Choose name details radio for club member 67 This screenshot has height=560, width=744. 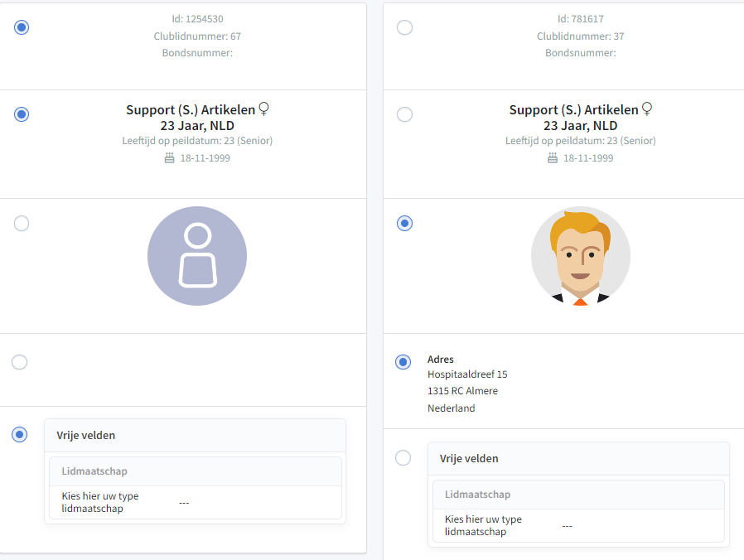tap(22, 114)
